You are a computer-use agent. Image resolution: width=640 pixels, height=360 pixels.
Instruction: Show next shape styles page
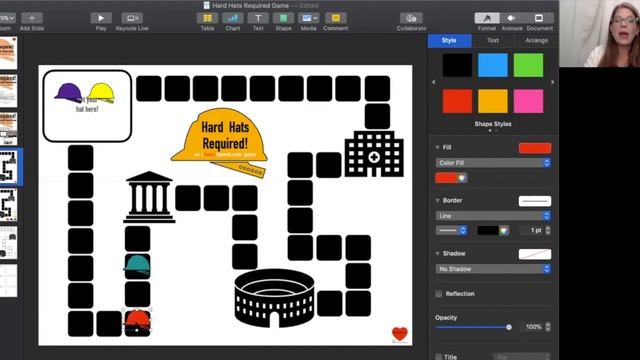553,82
